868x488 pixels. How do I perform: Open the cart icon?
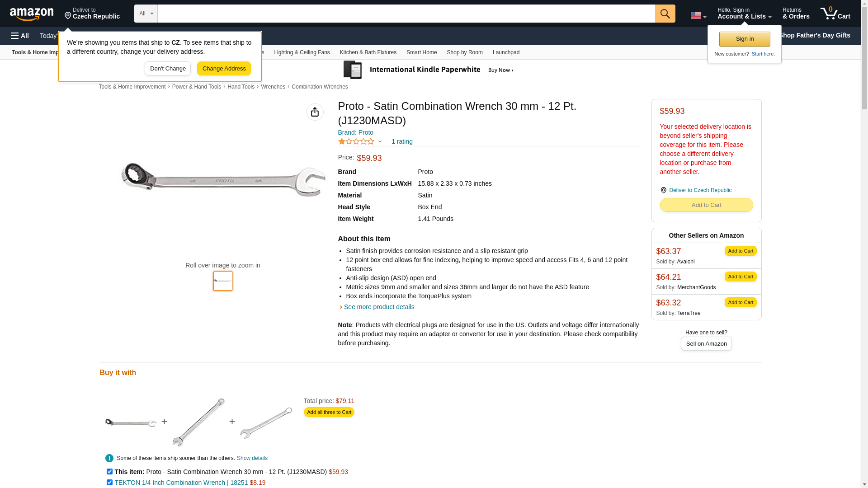pos(835,14)
